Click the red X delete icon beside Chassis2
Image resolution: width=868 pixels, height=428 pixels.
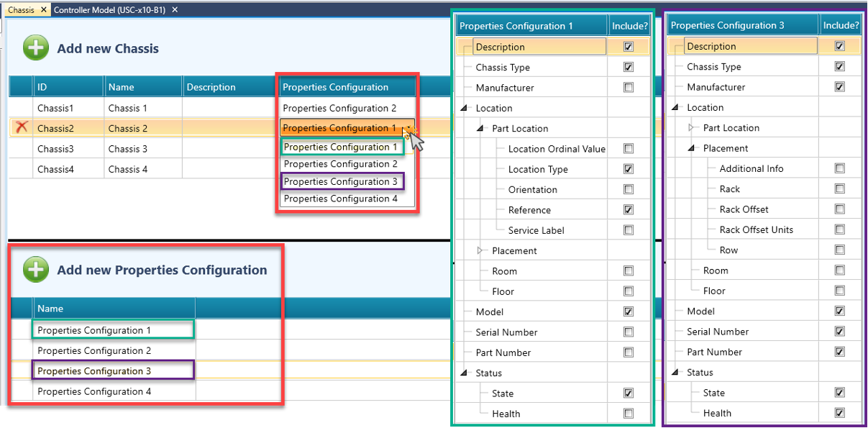pos(22,127)
